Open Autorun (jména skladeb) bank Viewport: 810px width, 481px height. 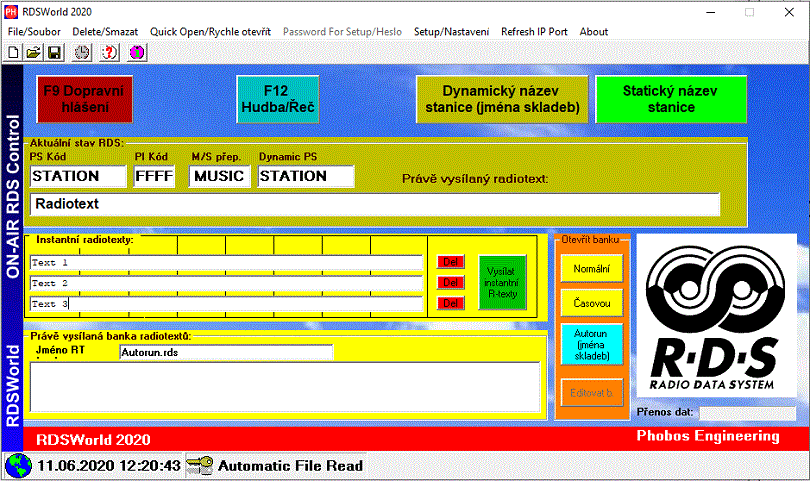(x=591, y=345)
